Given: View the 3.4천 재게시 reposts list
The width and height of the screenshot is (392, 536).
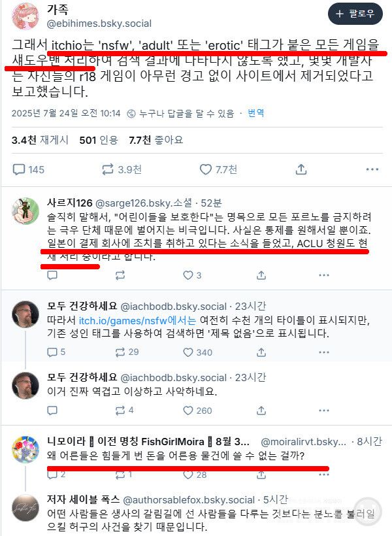Looking at the screenshot, I should click(40, 140).
